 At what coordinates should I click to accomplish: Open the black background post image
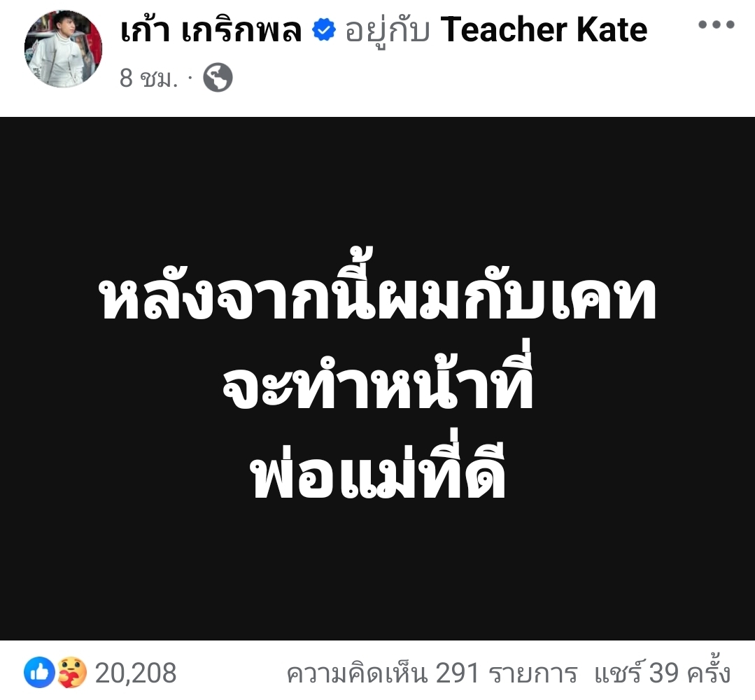378,378
